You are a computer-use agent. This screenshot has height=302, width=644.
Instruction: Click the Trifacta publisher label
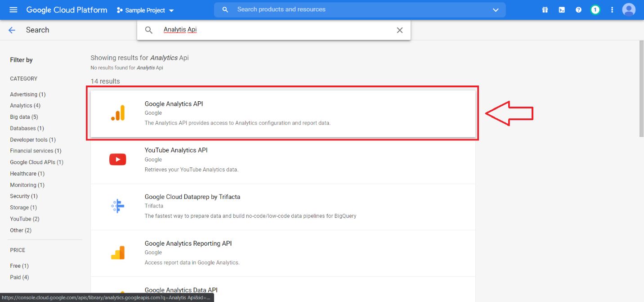click(154, 206)
